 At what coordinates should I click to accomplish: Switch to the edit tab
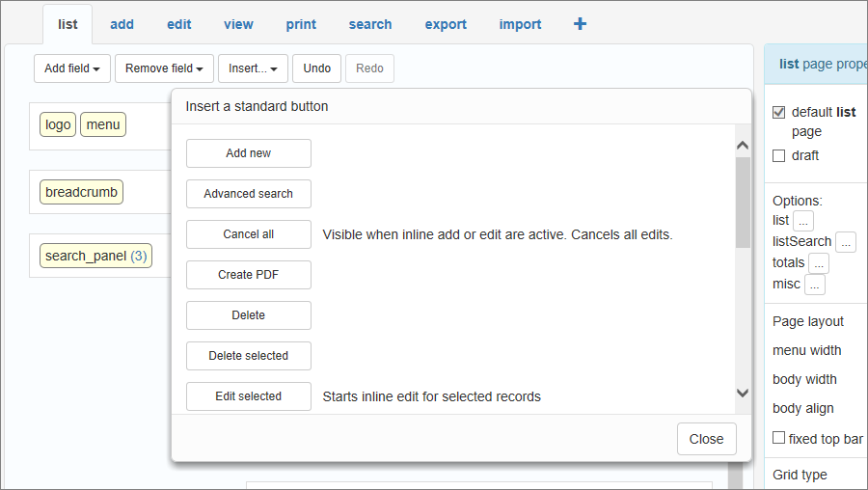click(x=178, y=24)
